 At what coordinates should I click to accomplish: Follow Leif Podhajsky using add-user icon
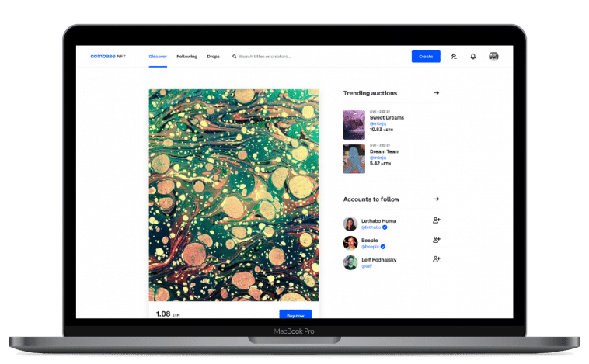point(437,259)
